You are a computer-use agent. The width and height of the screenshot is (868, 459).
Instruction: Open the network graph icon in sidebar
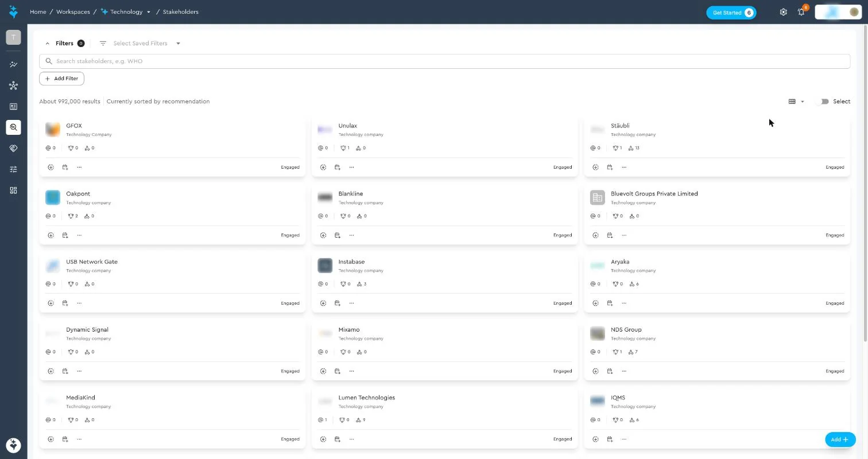click(x=13, y=85)
